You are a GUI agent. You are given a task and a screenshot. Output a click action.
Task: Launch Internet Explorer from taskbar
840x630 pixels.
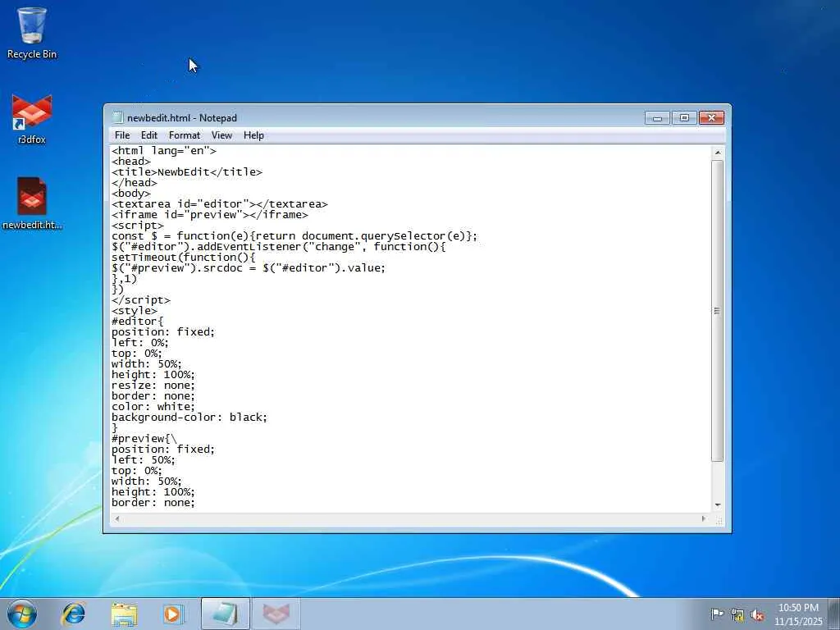click(x=74, y=614)
